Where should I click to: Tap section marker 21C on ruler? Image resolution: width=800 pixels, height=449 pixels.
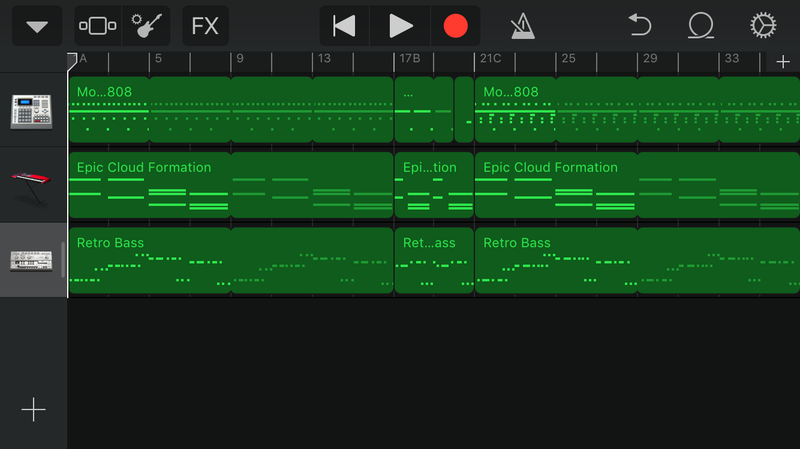(490, 59)
